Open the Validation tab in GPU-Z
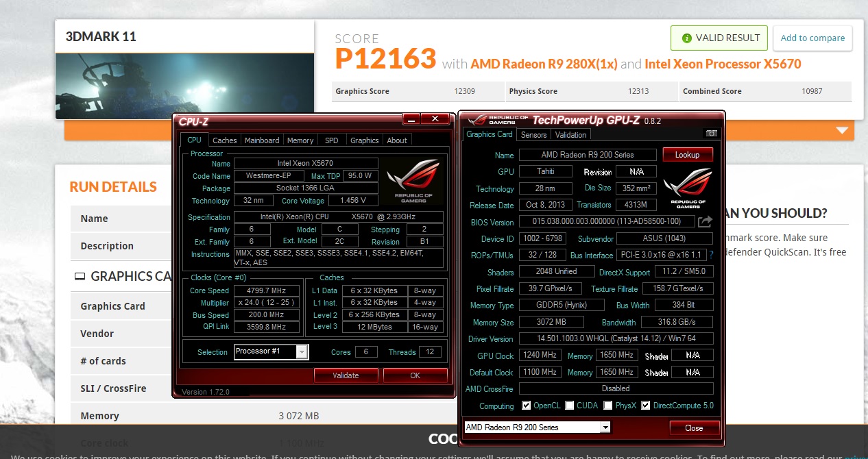This screenshot has width=868, height=459. coord(570,135)
